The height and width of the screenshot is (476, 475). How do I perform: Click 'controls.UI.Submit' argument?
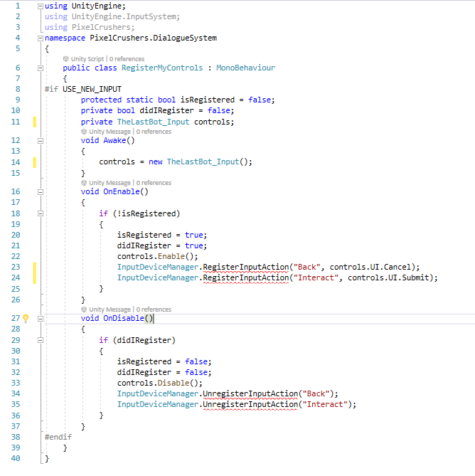388,277
